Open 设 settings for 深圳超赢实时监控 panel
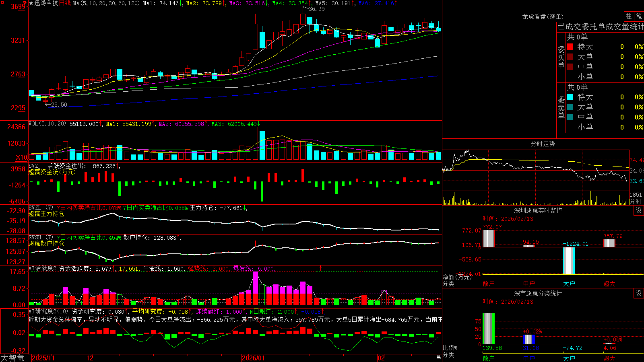 pos(639,210)
